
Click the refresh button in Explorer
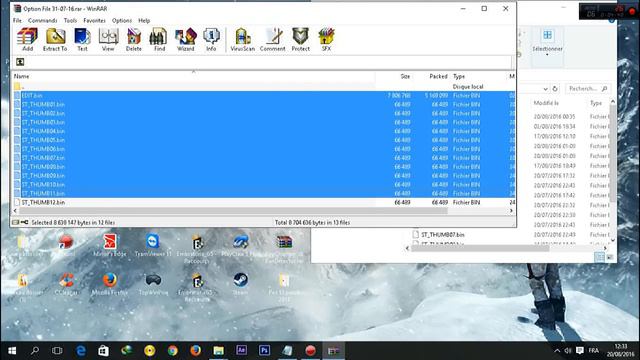555,89
